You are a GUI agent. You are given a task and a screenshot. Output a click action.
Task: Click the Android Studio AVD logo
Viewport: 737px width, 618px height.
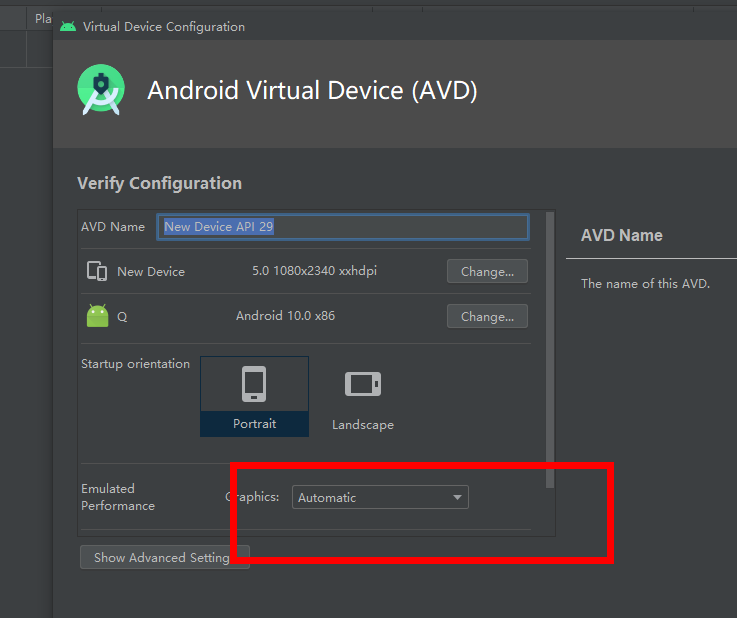101,90
